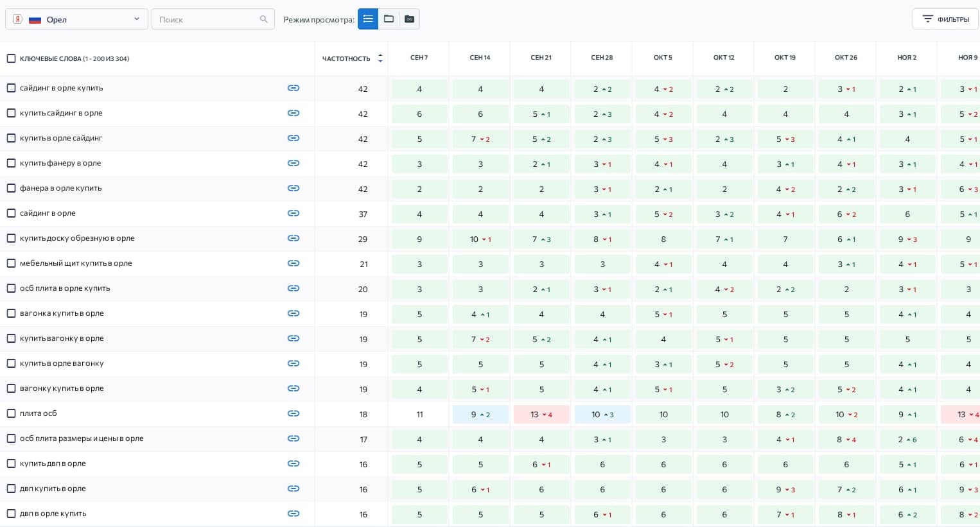Click the Yandex search engine icon
This screenshot has height=527, width=980.
[x=18, y=19]
